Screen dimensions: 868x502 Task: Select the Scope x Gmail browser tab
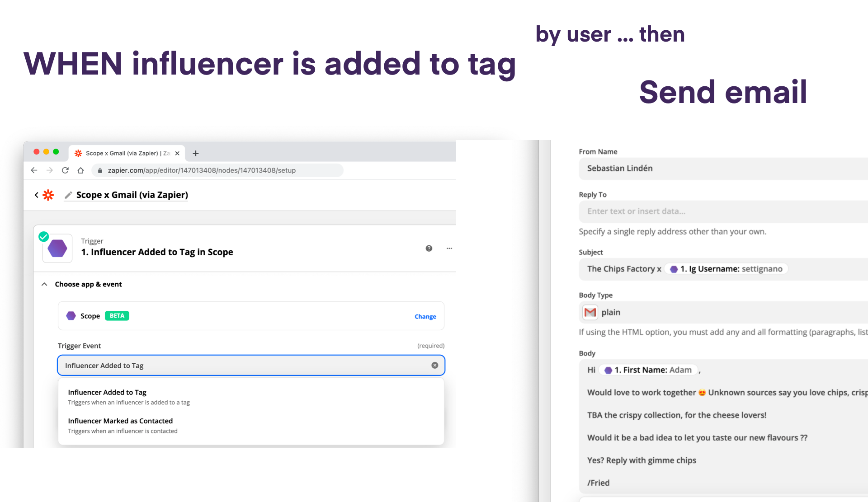(x=127, y=153)
